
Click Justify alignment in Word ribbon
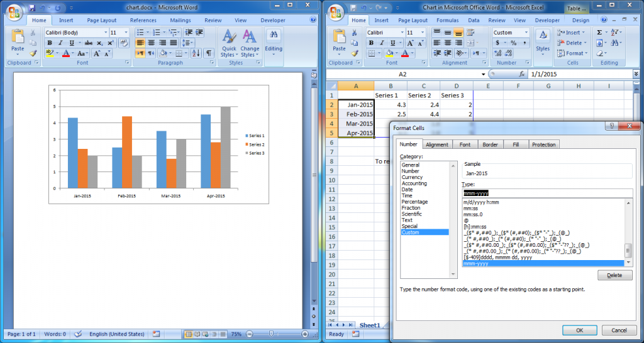(x=173, y=43)
